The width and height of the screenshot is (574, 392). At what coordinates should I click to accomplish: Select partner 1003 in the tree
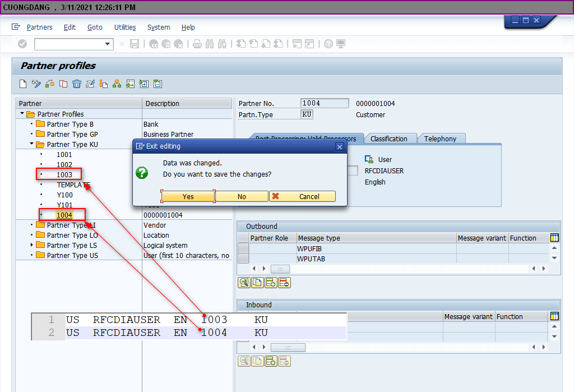point(64,174)
